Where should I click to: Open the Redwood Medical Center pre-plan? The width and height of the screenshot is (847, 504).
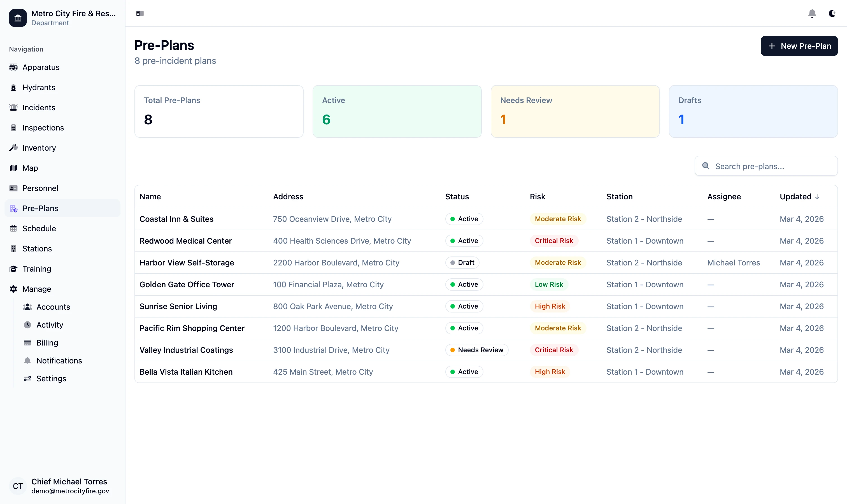point(185,241)
